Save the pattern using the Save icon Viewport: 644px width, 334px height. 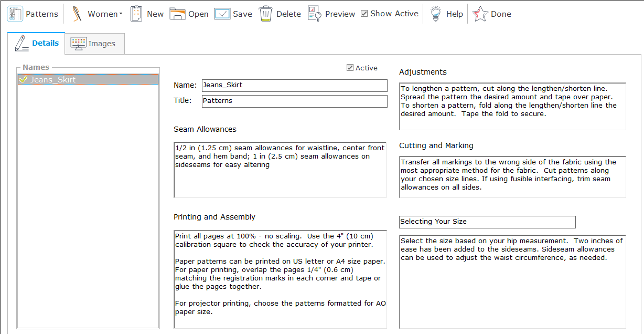(x=222, y=14)
